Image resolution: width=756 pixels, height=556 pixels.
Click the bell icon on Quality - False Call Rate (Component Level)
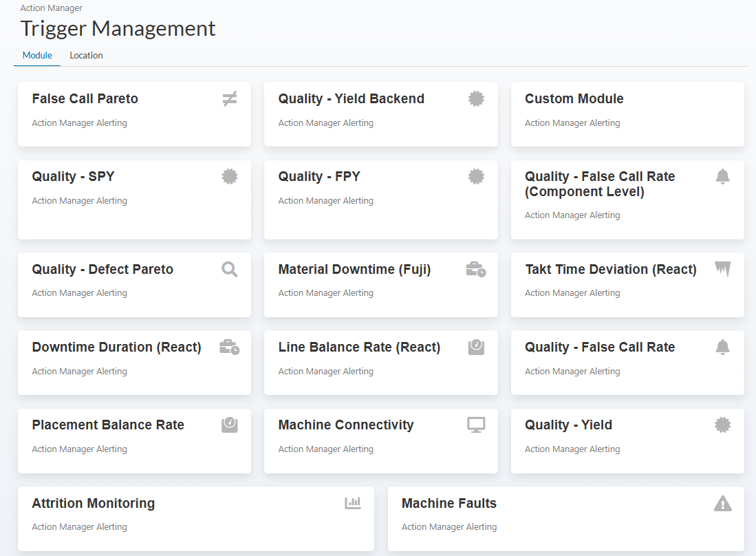722,177
